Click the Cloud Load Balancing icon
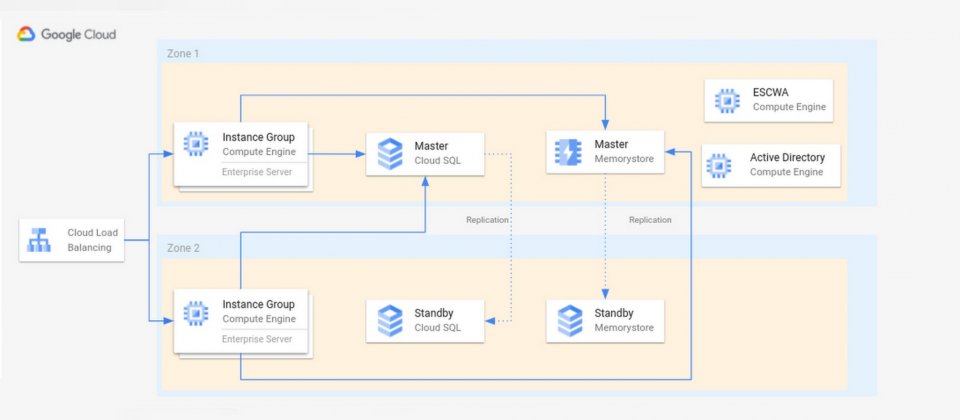This screenshot has height=420, width=960. [39, 240]
